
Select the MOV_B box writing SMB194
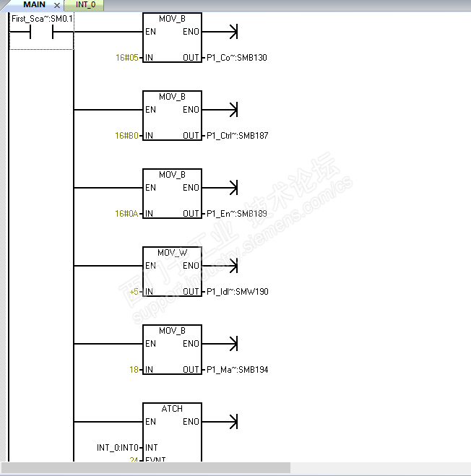coord(172,350)
